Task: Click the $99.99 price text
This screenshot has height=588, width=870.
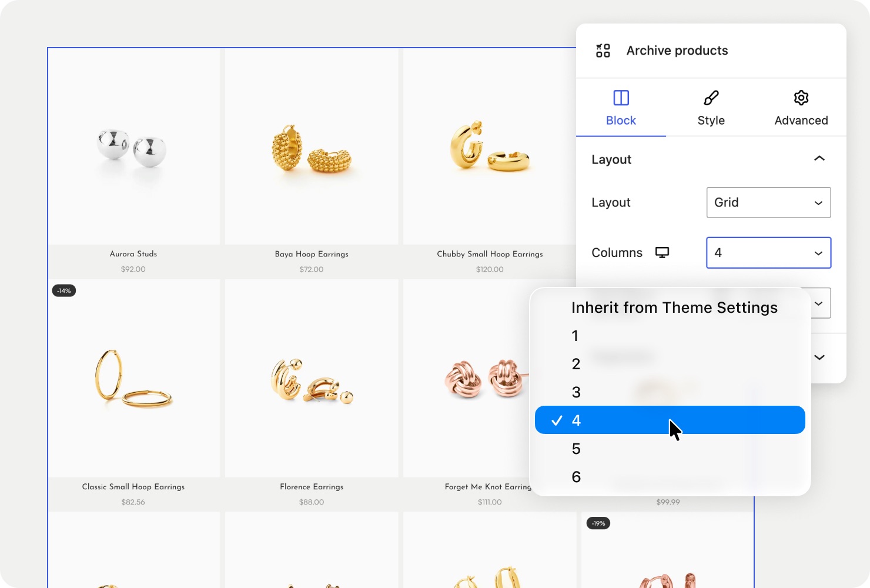Action: pyautogui.click(x=668, y=502)
